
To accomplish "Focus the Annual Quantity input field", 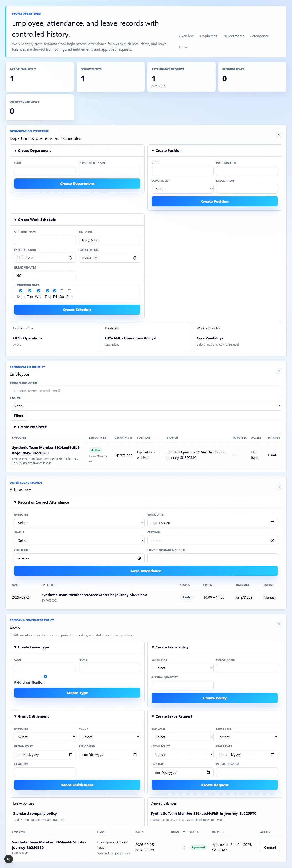I will click(x=182, y=685).
